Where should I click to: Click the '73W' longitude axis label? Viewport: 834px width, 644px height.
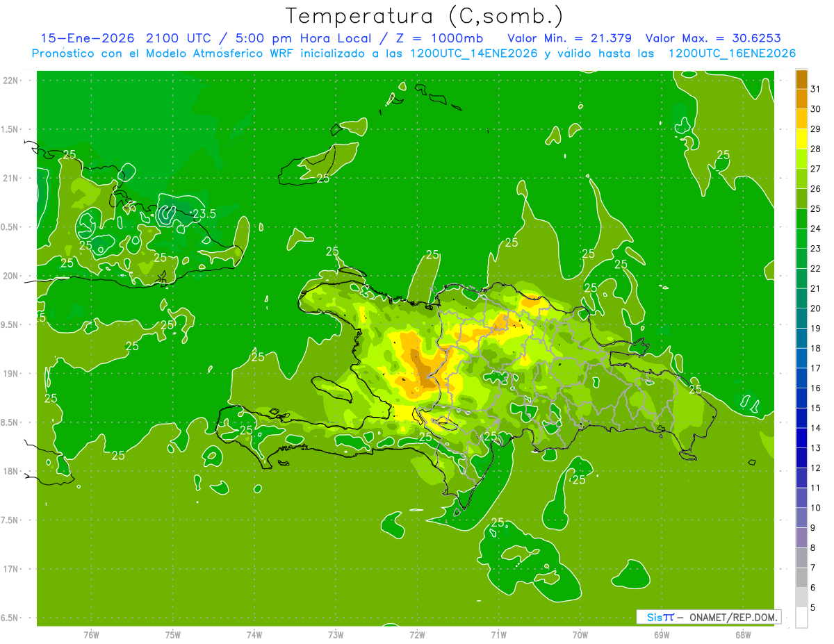336,634
